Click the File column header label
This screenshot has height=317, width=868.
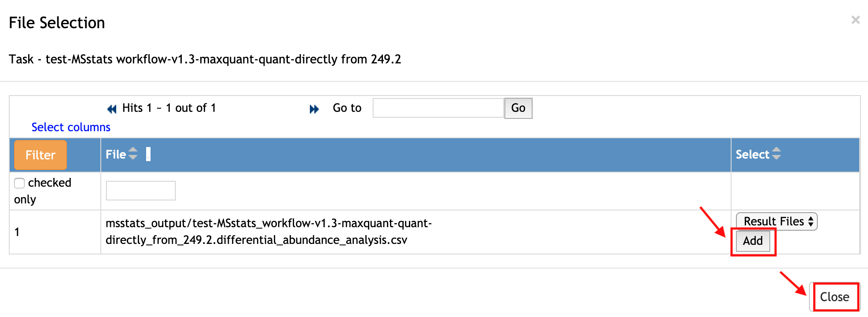coord(116,155)
